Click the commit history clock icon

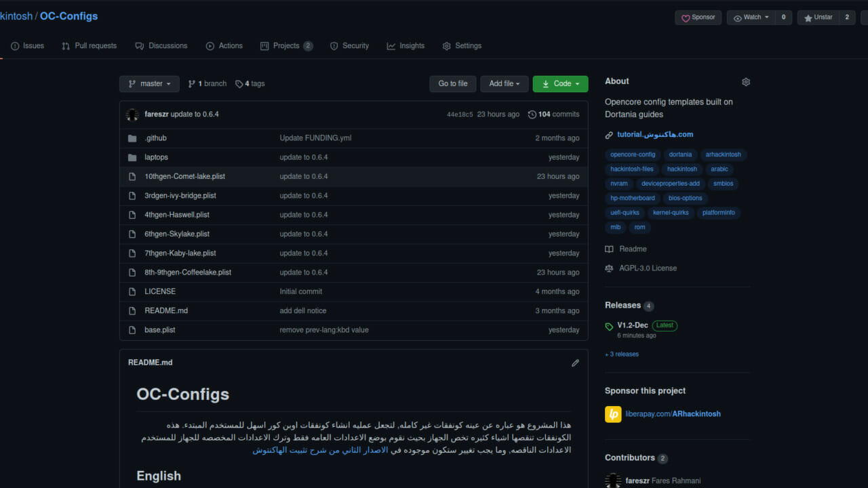click(x=532, y=115)
